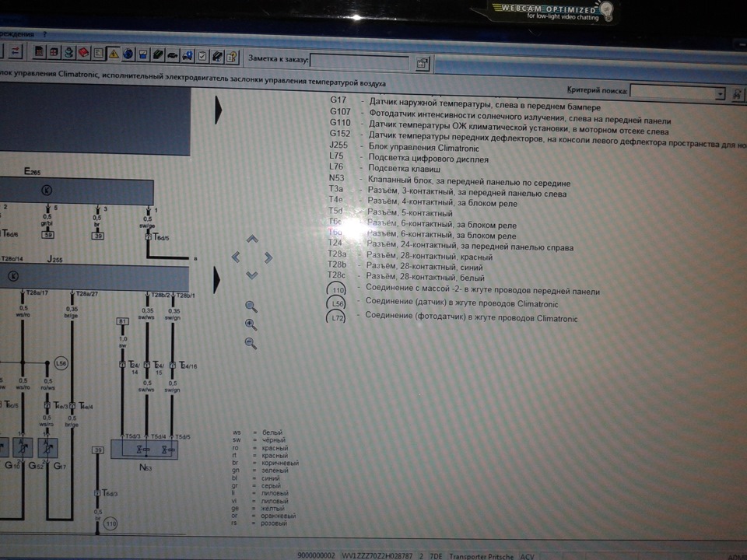
Task: Click the yellow warning triangle icon
Action: click(114, 54)
